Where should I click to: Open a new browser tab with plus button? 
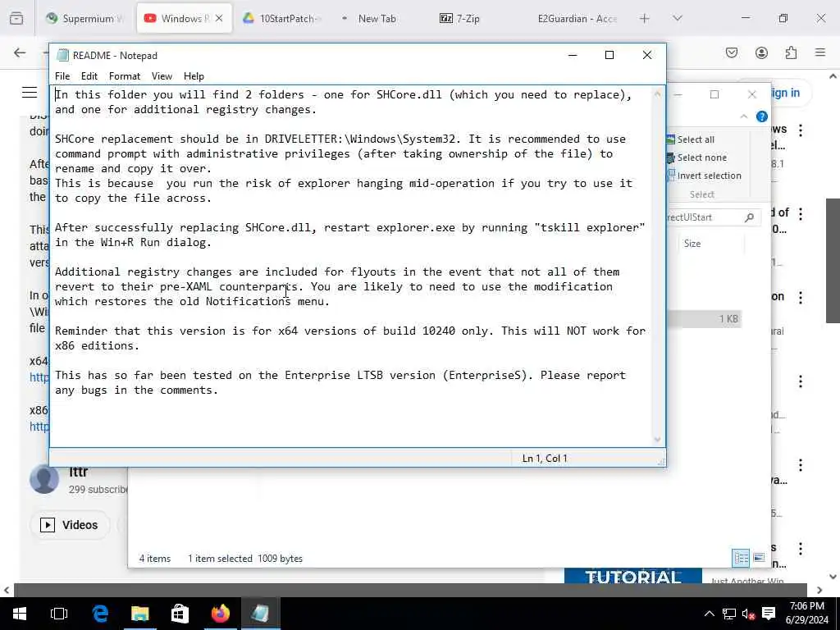pos(645,18)
